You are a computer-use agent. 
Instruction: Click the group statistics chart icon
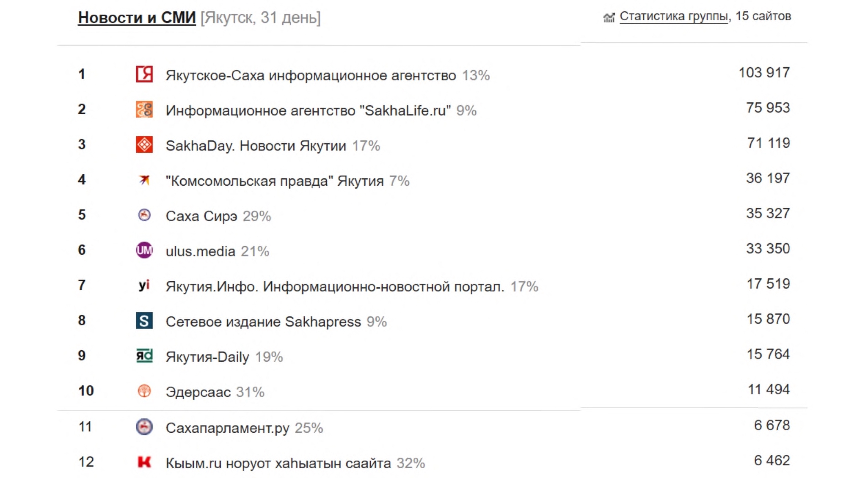point(609,17)
